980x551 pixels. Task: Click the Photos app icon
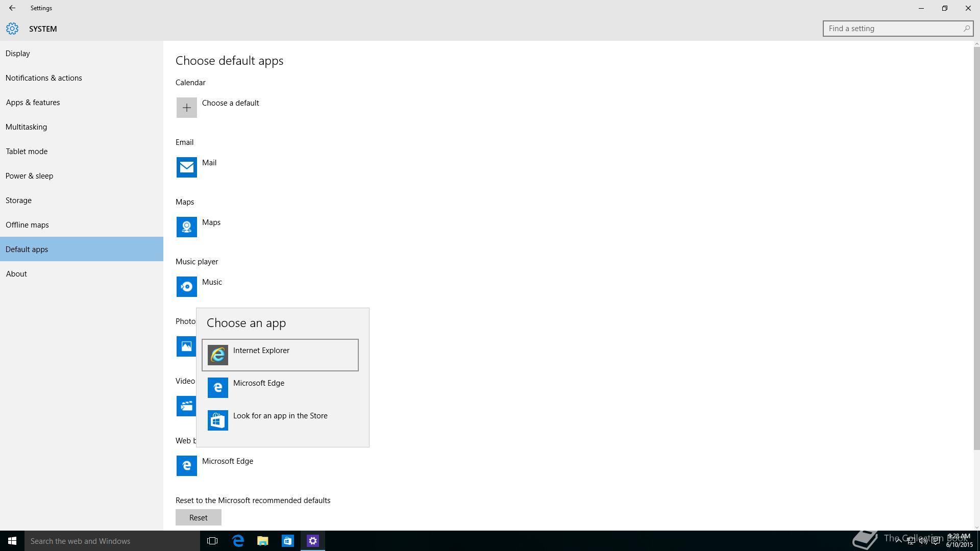pos(186,346)
